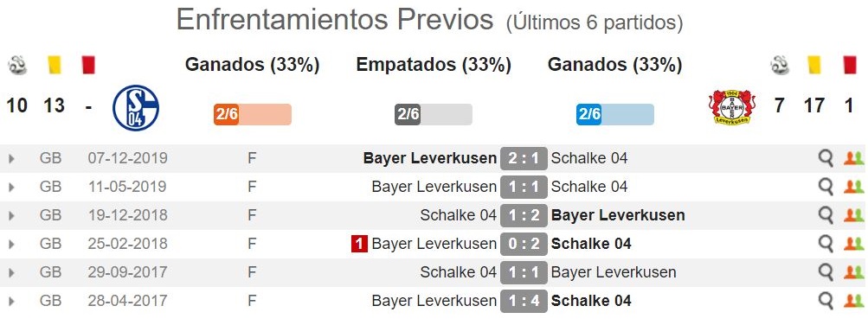The height and width of the screenshot is (325, 868).
Task: Open magnifier for 07-12-2019 match
Action: [x=826, y=159]
